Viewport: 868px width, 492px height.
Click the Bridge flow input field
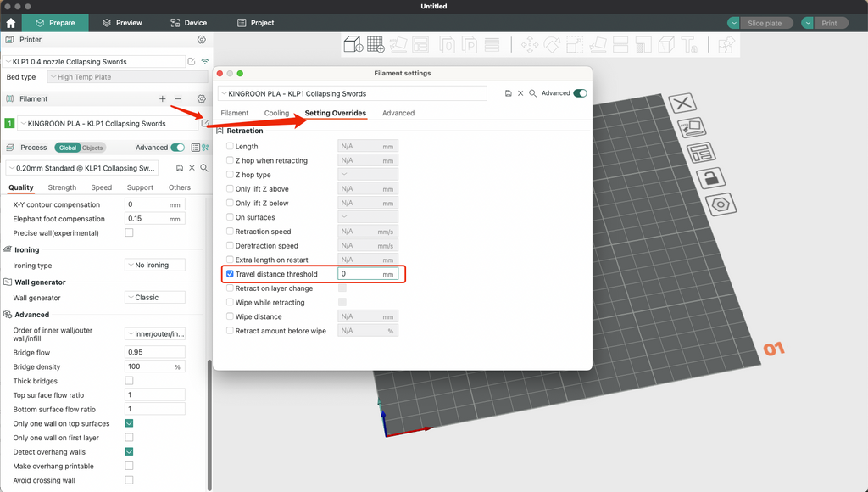point(154,352)
